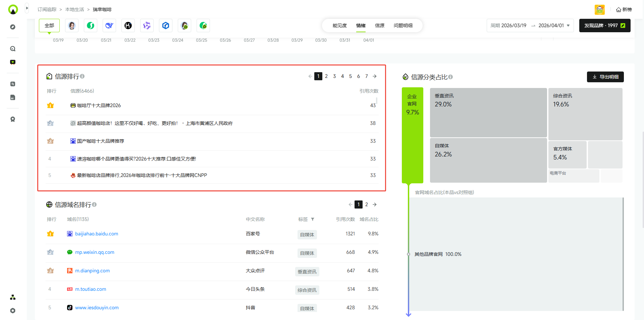Open the magnifier search icon in sidebar
Image resolution: width=644 pixels, height=320 pixels.
point(13,49)
